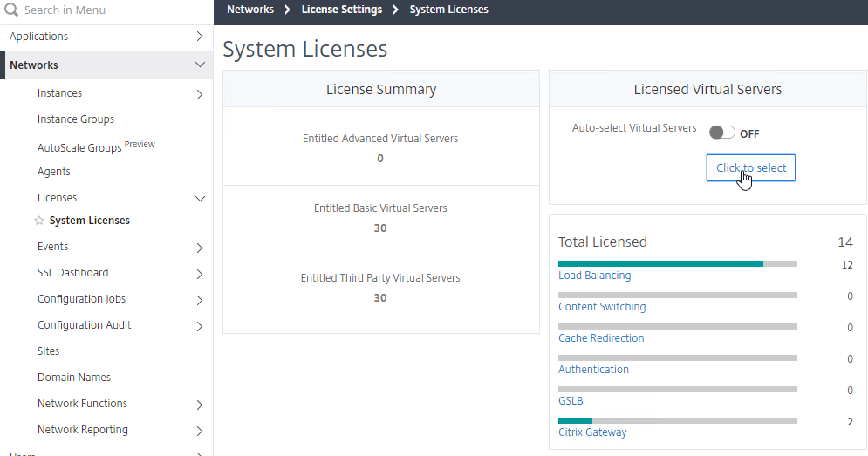Expand the Applications menu chevron
The image size is (868, 456).
pyautogui.click(x=200, y=37)
